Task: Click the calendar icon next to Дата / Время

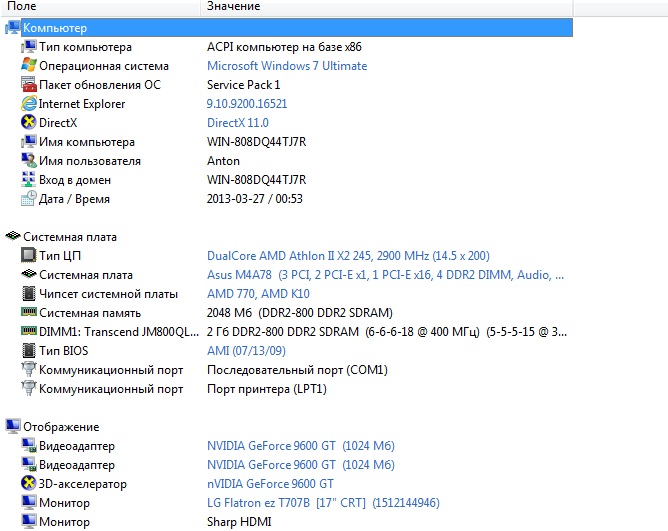Action: tap(29, 199)
